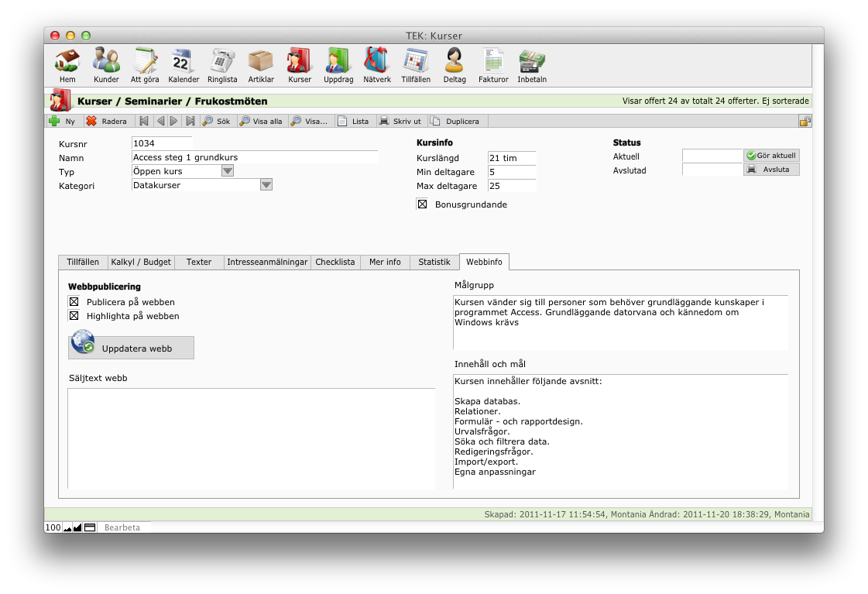Open the Fakturor invoices icon

pos(493,62)
